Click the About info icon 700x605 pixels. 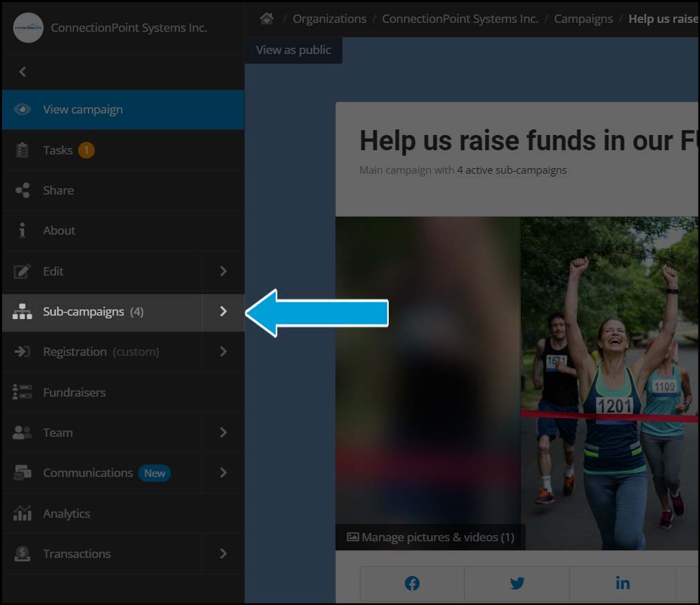23,231
